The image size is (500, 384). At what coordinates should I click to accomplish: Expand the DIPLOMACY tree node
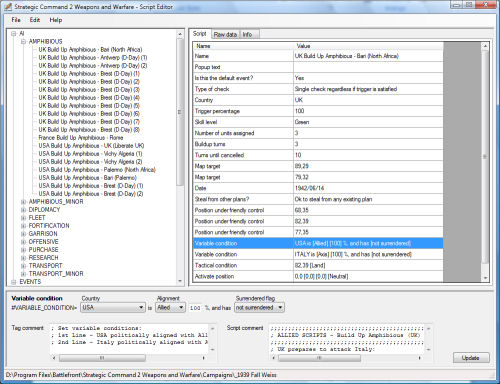(x=23, y=210)
